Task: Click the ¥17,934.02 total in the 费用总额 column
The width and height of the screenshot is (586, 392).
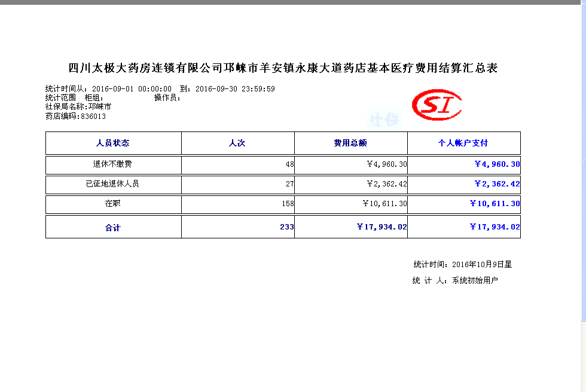Action: click(x=382, y=227)
